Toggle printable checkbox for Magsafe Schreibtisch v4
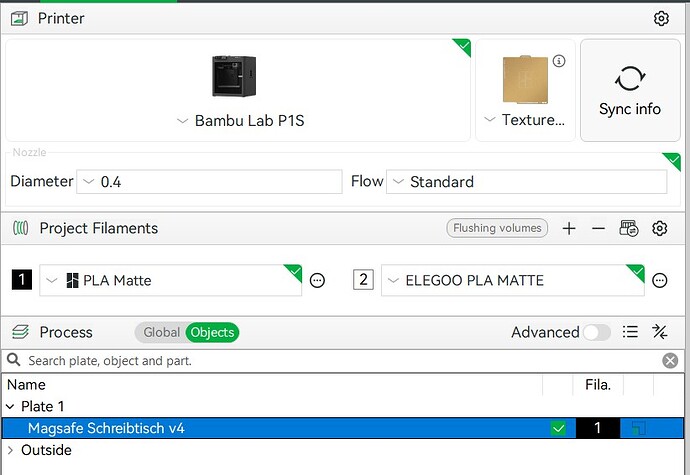Viewport: 690px width, 475px height. (558, 428)
